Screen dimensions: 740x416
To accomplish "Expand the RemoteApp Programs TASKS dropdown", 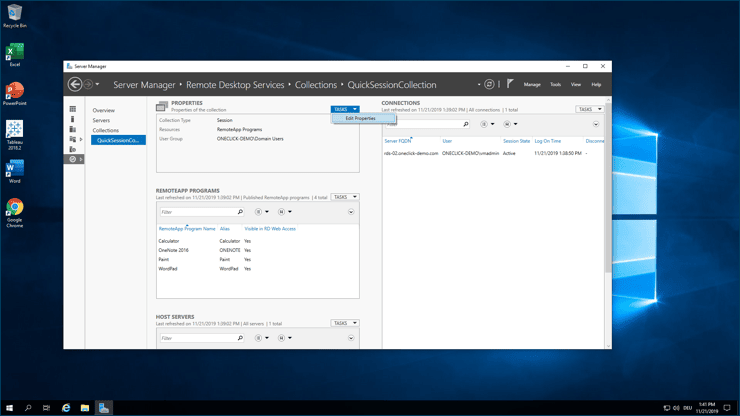I will tap(345, 197).
